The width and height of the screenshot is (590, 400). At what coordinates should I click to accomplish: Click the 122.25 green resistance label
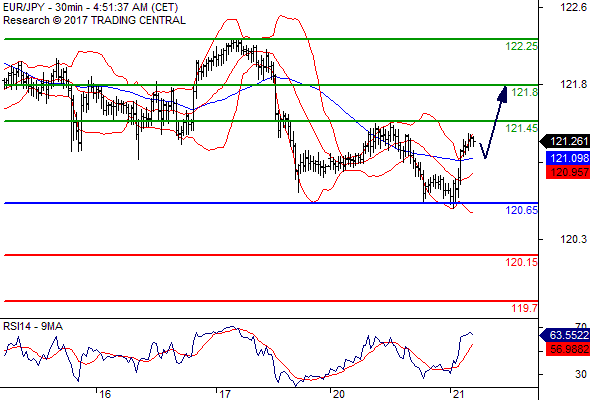522,46
